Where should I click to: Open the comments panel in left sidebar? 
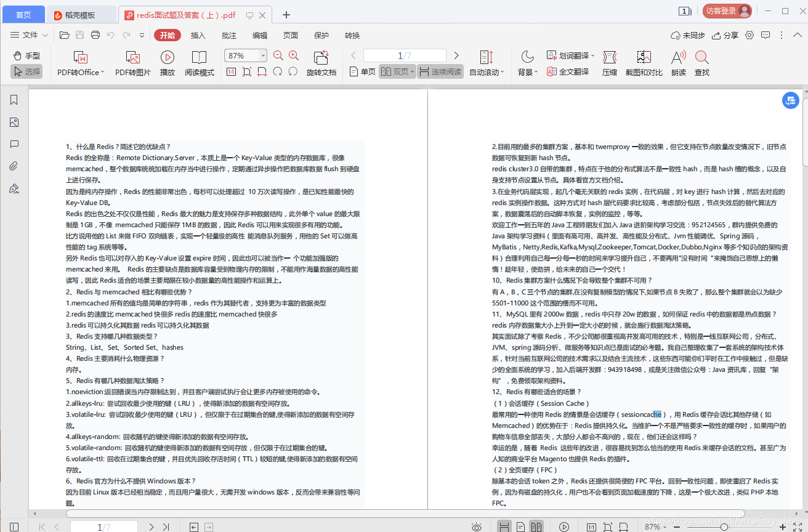click(14, 144)
